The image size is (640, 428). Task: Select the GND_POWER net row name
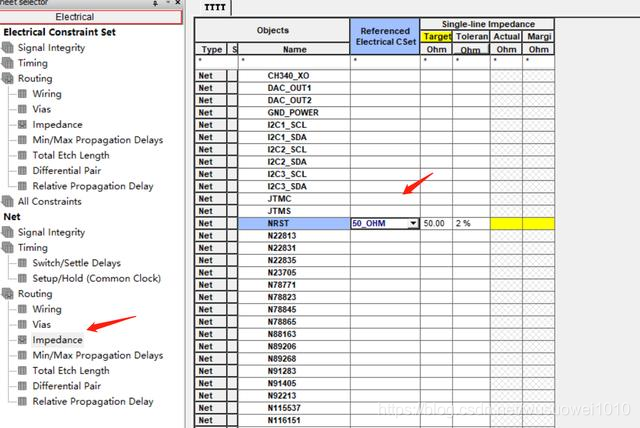point(294,113)
